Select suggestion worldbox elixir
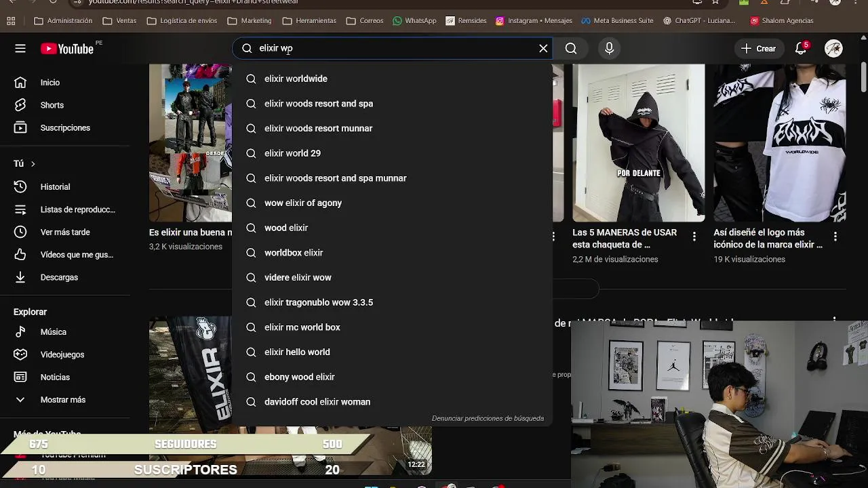Image resolution: width=868 pixels, height=488 pixels. (x=392, y=253)
